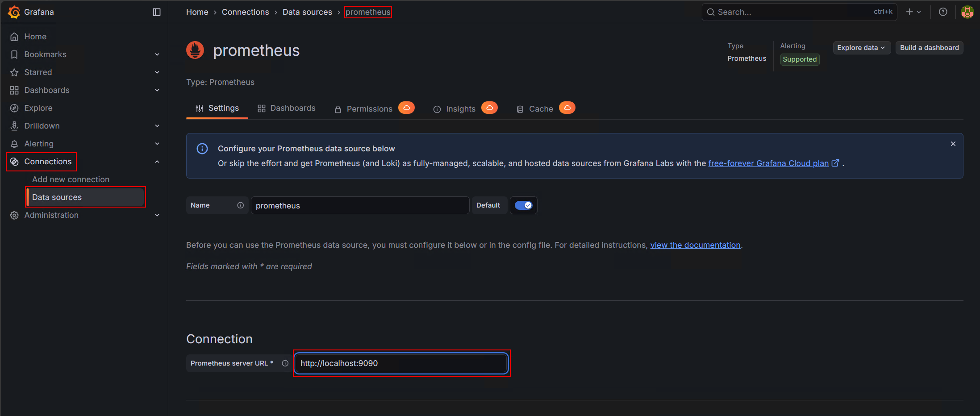The height and width of the screenshot is (416, 980).
Task: Open Drilldown from the sidebar
Action: coord(42,126)
